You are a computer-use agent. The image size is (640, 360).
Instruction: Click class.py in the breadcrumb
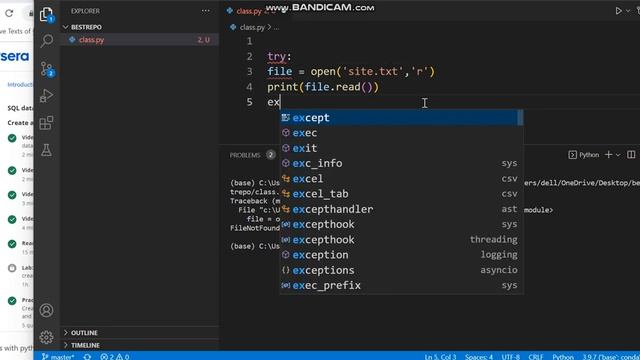252,27
